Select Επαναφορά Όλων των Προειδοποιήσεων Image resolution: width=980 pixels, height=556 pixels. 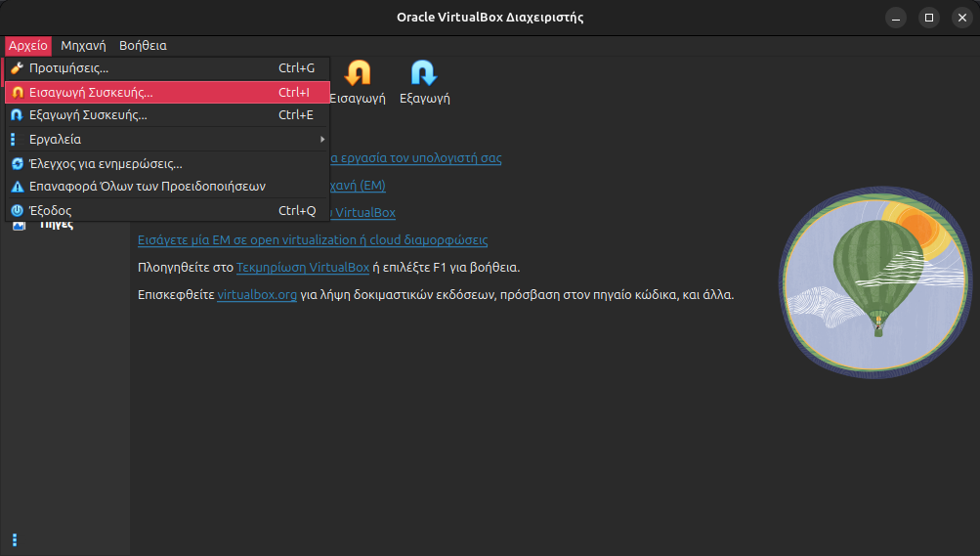[167, 187]
